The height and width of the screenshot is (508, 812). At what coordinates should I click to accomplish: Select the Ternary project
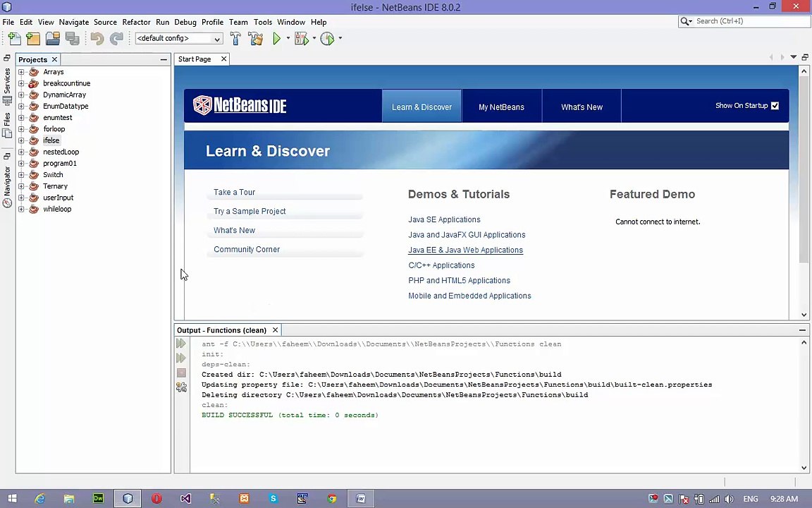point(55,186)
